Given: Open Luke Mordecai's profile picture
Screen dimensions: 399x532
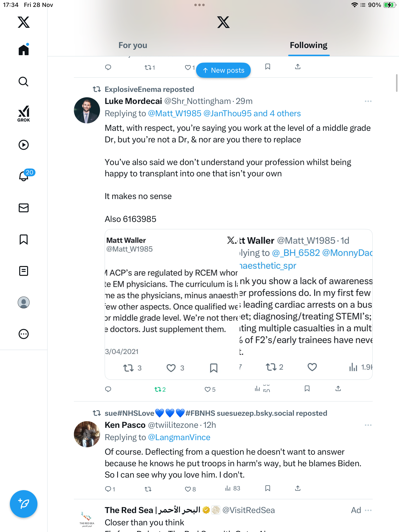Looking at the screenshot, I should [87, 110].
